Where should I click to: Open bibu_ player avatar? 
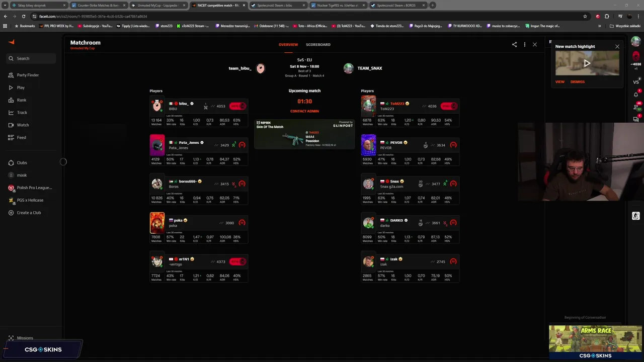[x=157, y=106]
